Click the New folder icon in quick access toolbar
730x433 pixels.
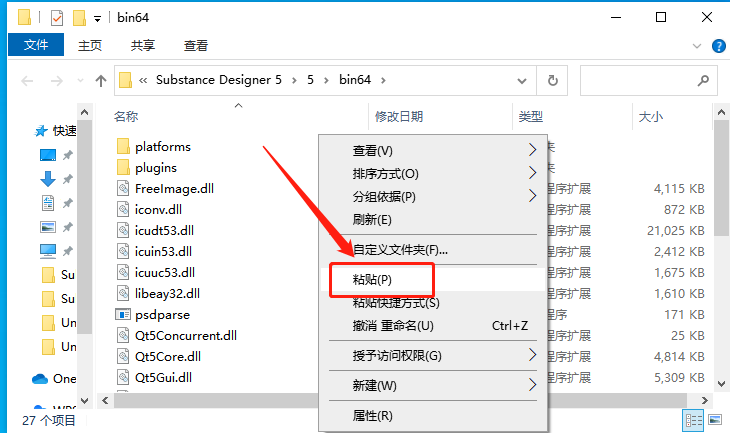click(80, 18)
